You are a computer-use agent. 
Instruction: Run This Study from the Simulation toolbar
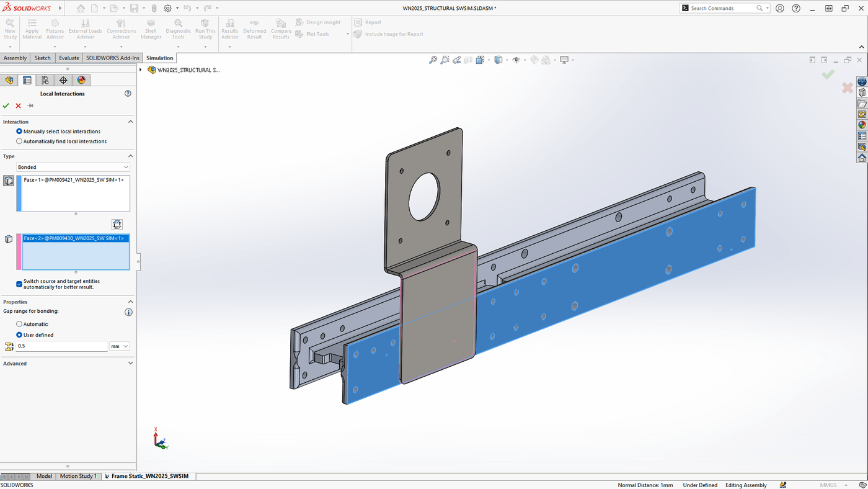click(205, 29)
